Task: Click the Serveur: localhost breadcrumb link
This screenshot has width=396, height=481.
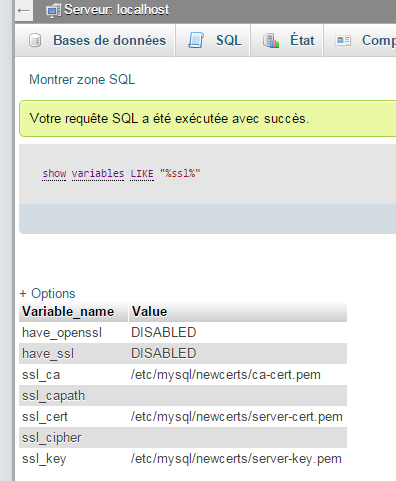Action: click(116, 10)
